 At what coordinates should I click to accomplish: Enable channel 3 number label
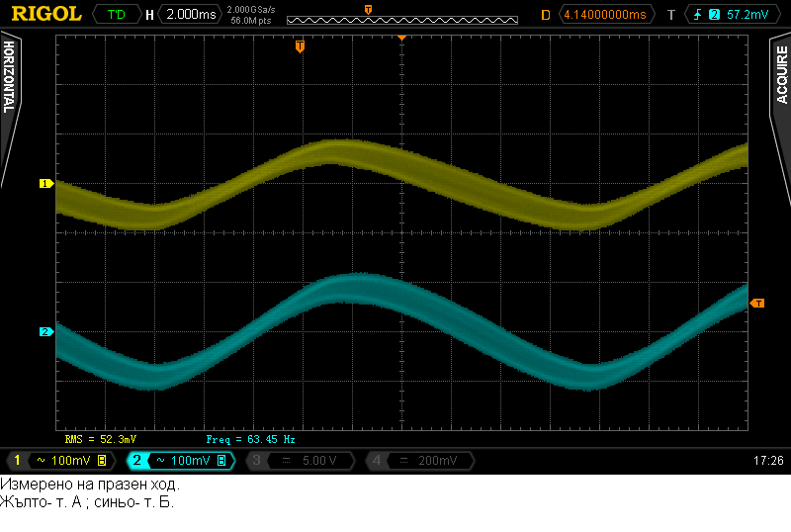tap(256, 461)
